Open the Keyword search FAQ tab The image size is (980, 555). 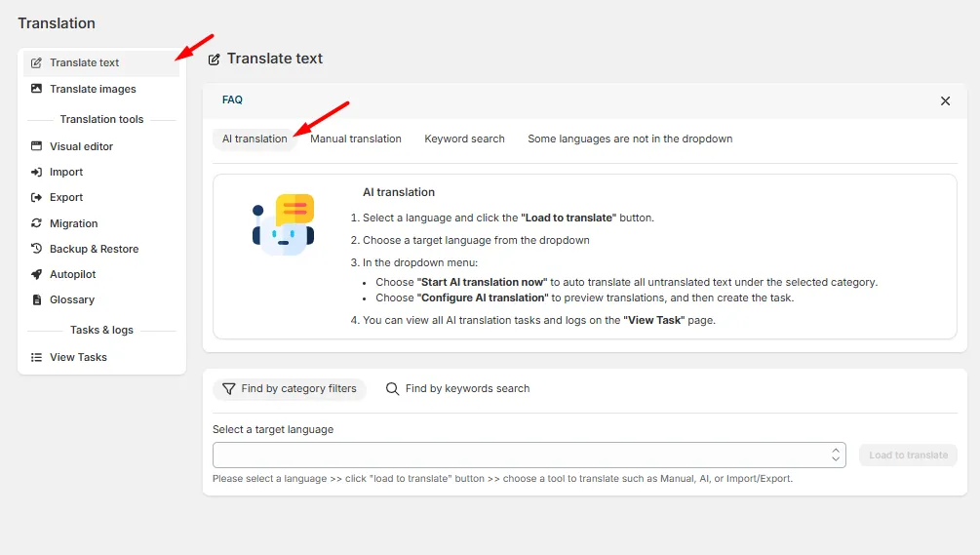[x=464, y=139]
